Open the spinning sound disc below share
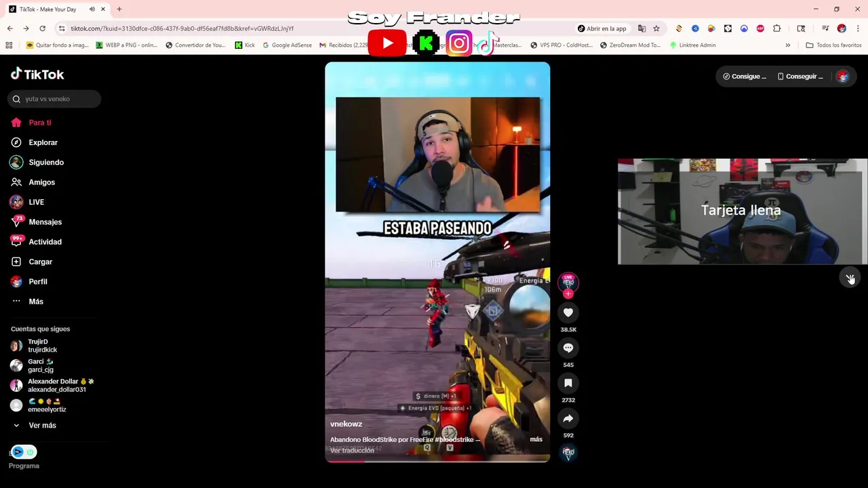The width and height of the screenshot is (868, 488). (568, 452)
